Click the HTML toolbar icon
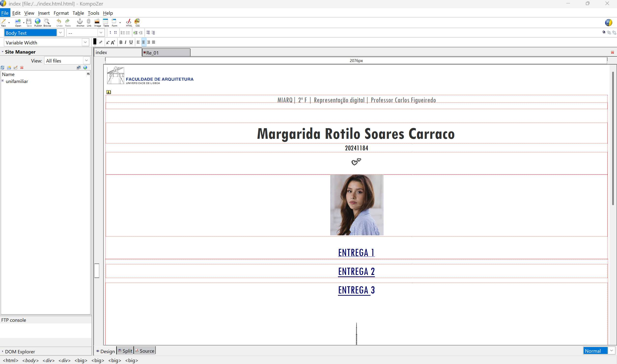617x364 pixels. pyautogui.click(x=129, y=22)
